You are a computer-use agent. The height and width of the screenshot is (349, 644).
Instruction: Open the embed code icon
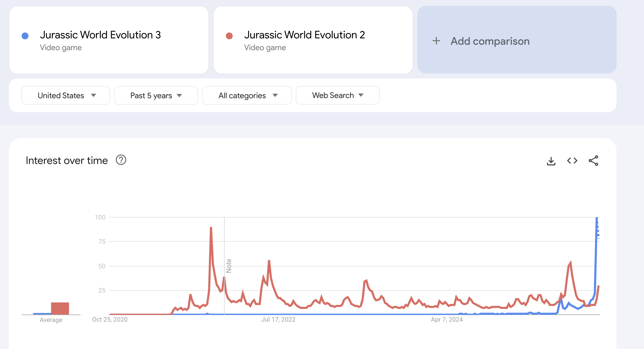click(572, 161)
